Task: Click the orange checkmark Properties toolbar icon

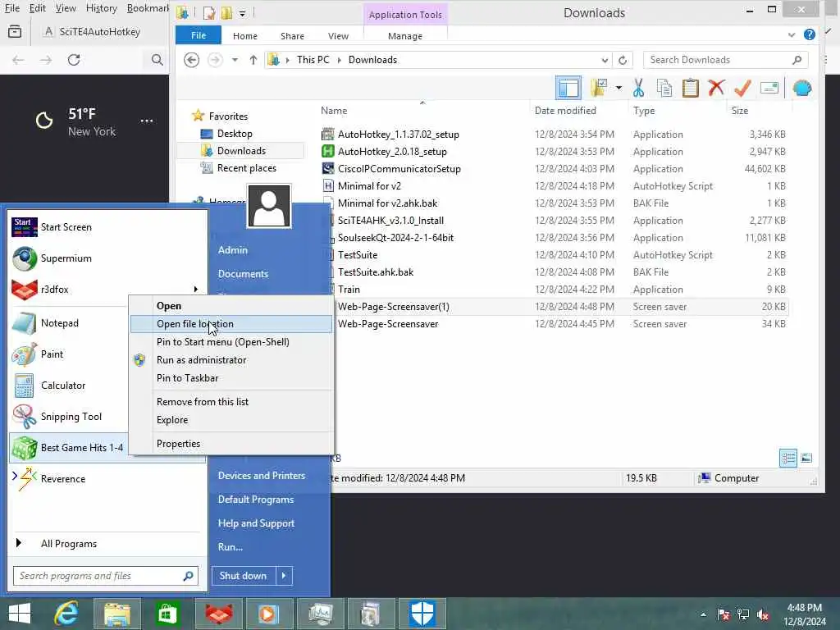Action: [742, 88]
